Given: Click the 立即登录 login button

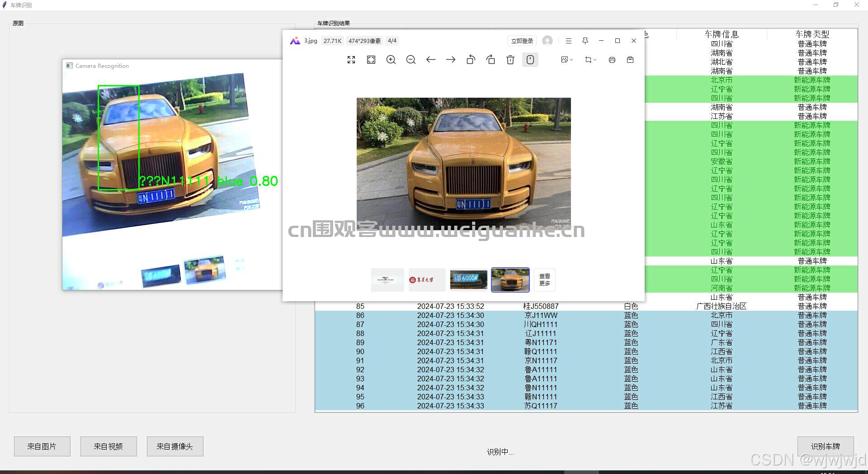Looking at the screenshot, I should coord(522,41).
